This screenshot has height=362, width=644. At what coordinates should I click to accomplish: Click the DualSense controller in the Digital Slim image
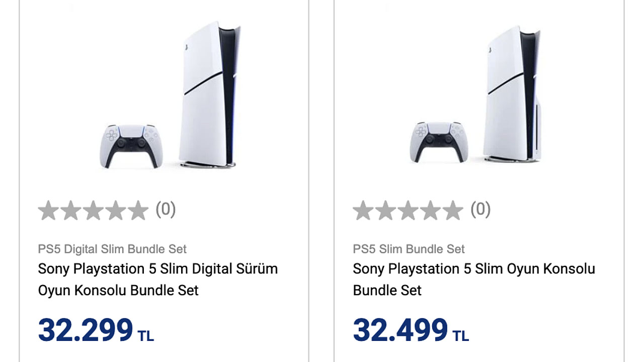[131, 146]
